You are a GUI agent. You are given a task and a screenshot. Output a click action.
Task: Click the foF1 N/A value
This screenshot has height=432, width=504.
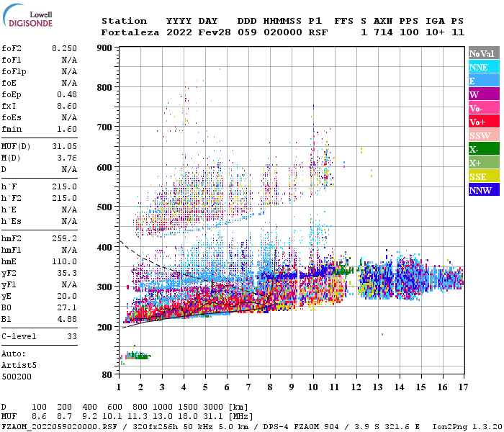(69, 60)
